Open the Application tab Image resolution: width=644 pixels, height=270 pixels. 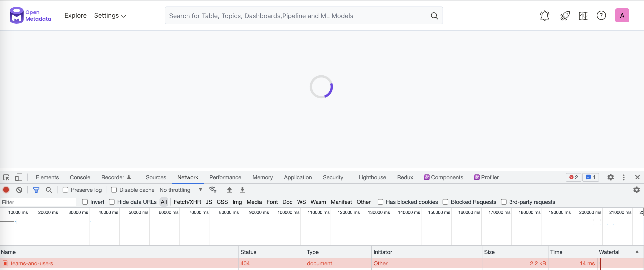click(298, 177)
